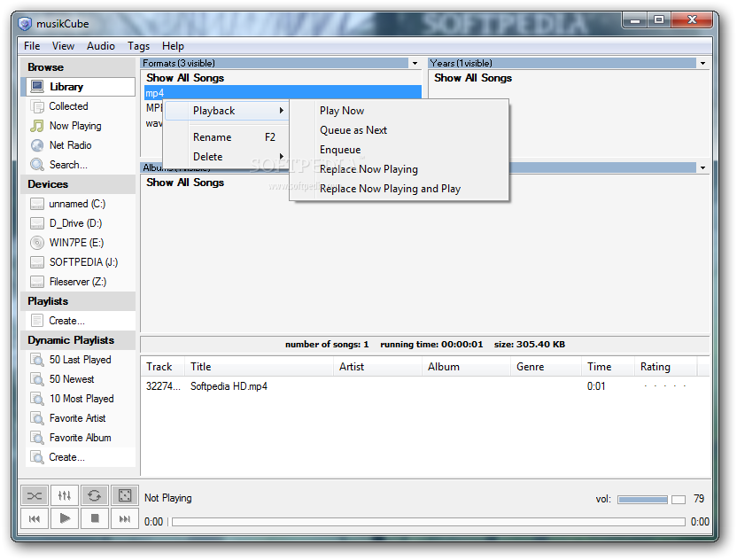Viewport: 737px width, 560px height.
Task: Adjust the volume slider
Action: pyautogui.click(x=651, y=500)
